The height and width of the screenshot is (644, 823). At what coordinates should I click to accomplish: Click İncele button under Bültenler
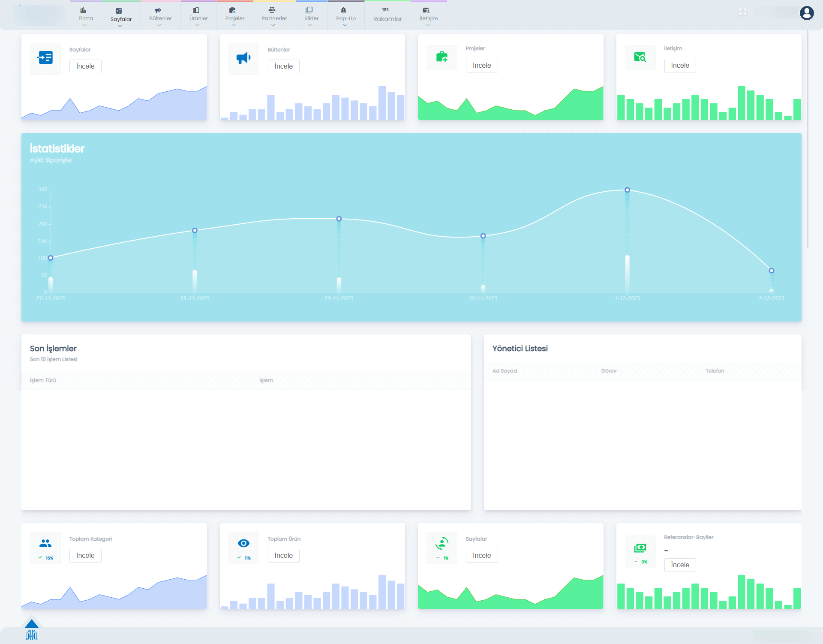pos(283,66)
